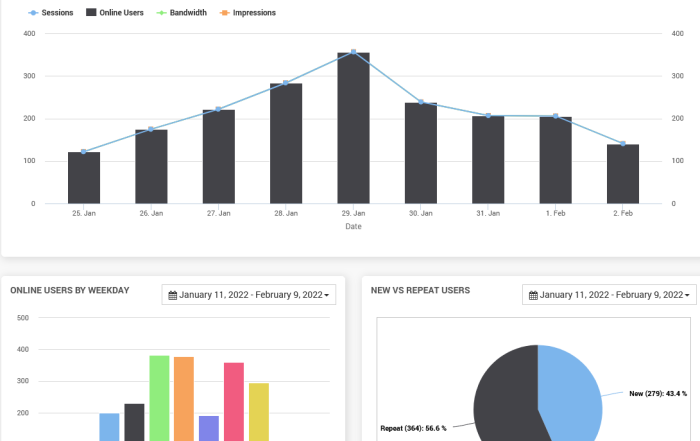Click the 2. Feb online users bar

[x=623, y=174]
